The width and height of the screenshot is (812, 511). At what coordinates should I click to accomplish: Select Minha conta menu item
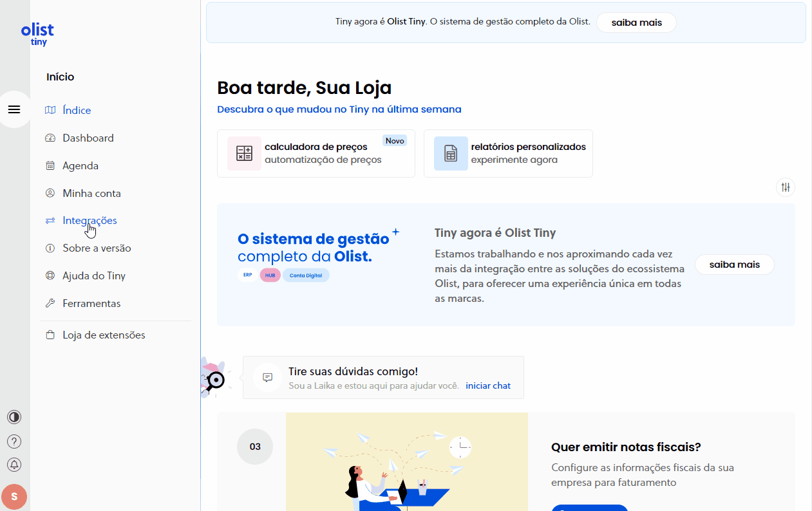(91, 193)
